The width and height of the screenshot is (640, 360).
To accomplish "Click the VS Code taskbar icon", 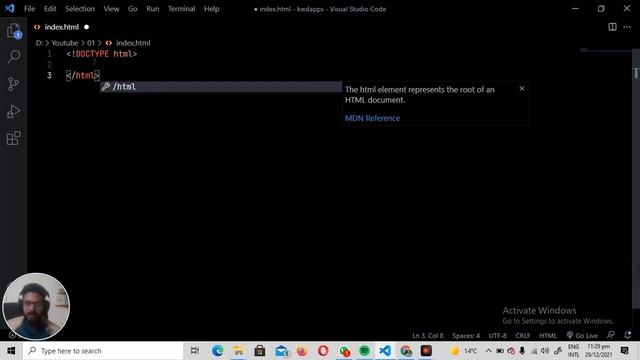I will (385, 351).
